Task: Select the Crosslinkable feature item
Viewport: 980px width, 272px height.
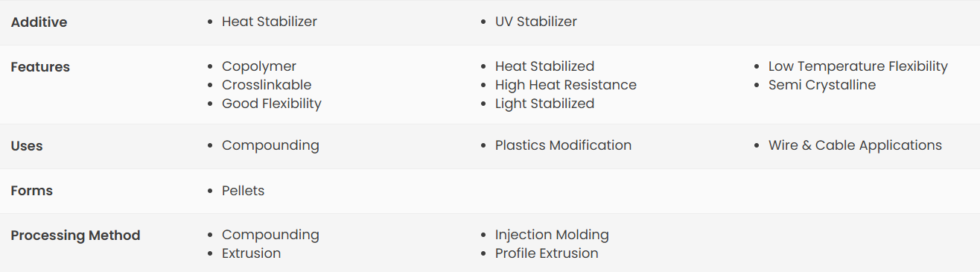Action: click(267, 85)
